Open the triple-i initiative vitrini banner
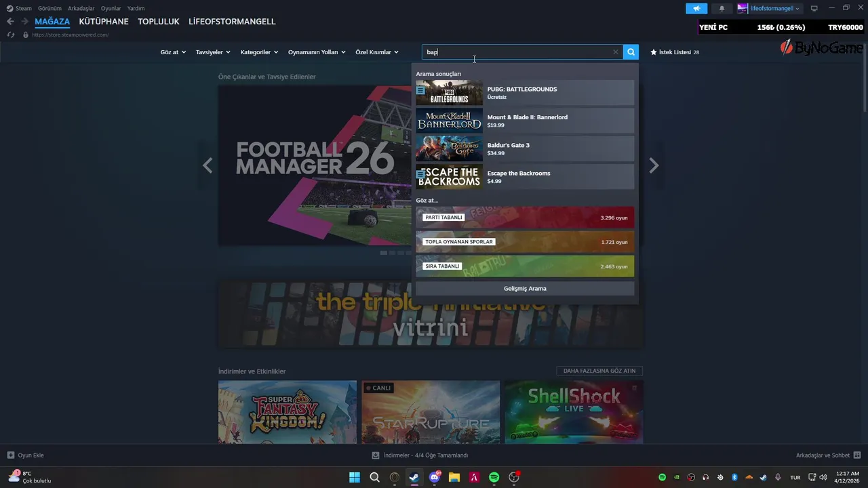 [431, 316]
